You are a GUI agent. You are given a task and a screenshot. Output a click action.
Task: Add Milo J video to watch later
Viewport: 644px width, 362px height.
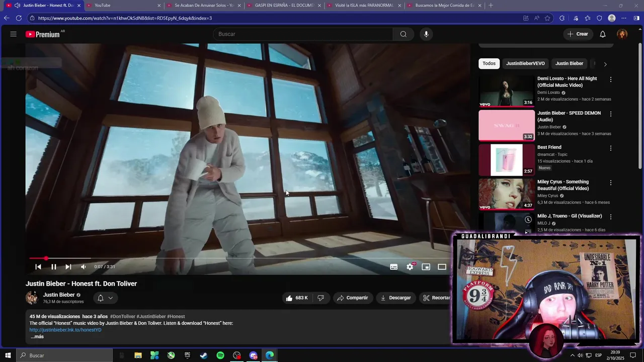[x=528, y=220]
